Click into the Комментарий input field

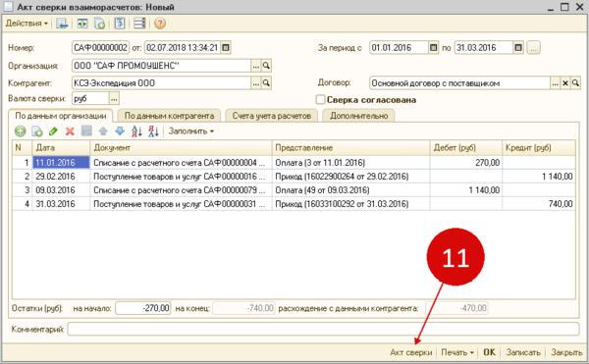coord(323,329)
